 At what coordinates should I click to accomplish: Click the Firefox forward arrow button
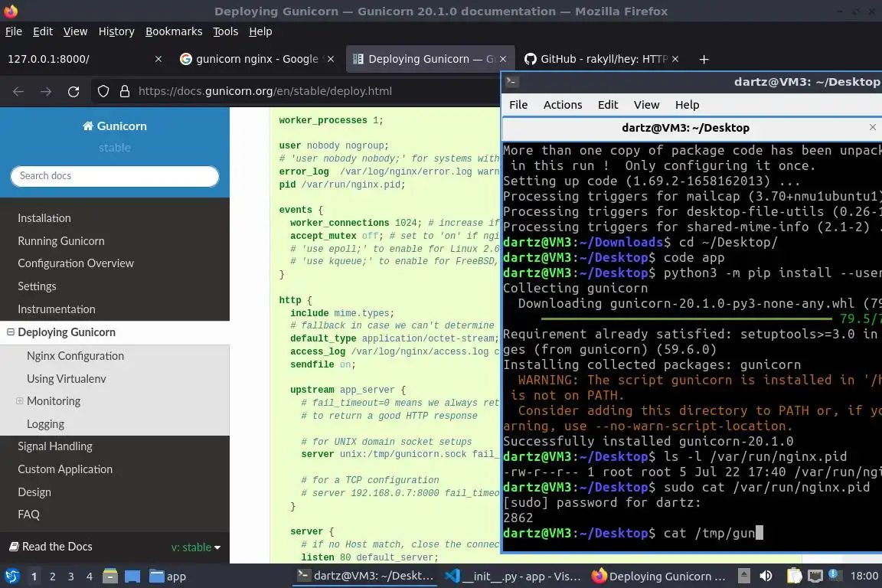pyautogui.click(x=46, y=91)
